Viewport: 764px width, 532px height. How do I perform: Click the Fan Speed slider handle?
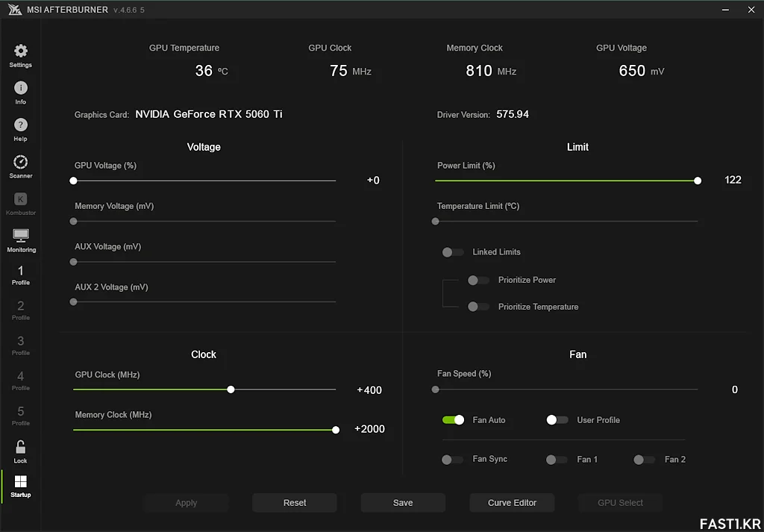(436, 389)
